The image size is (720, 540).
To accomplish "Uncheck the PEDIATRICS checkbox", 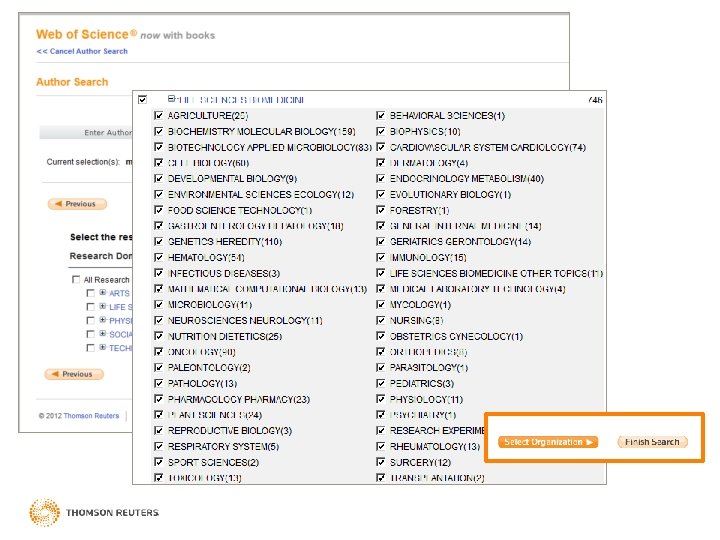I will pyautogui.click(x=380, y=383).
